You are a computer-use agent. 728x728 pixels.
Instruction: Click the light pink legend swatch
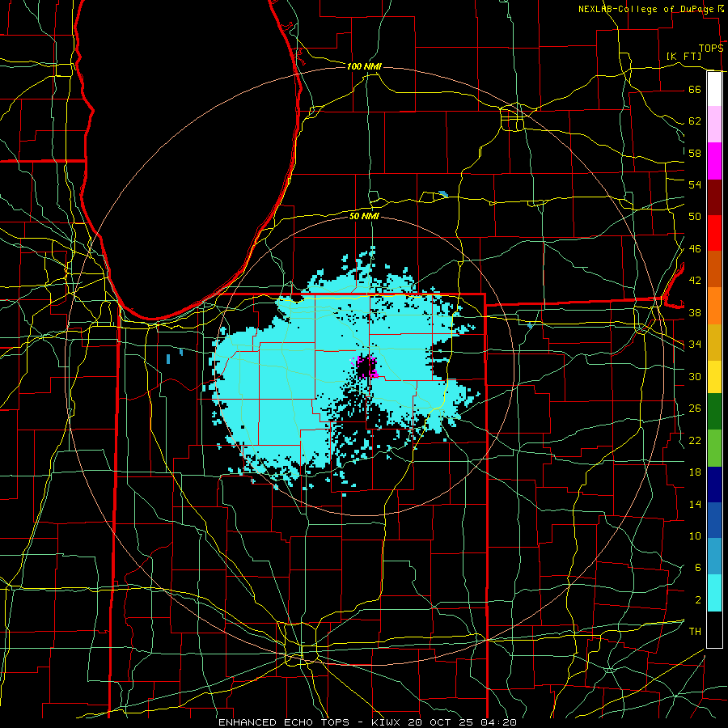point(714,125)
